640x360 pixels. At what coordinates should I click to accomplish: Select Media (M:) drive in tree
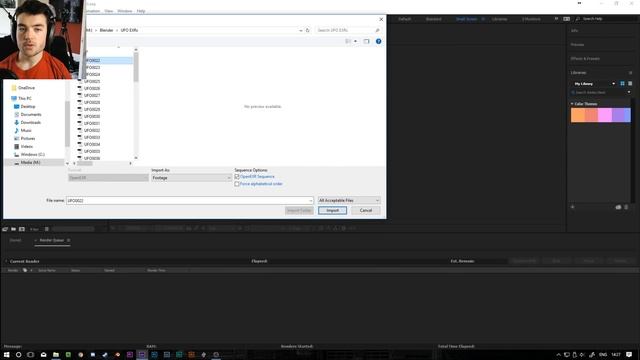click(x=30, y=162)
